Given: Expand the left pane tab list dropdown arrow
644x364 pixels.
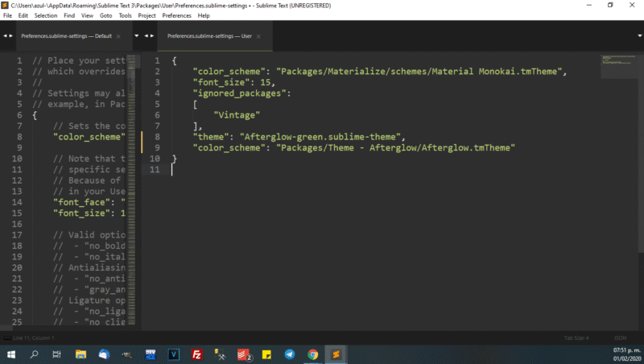Looking at the screenshot, I should tap(135, 36).
